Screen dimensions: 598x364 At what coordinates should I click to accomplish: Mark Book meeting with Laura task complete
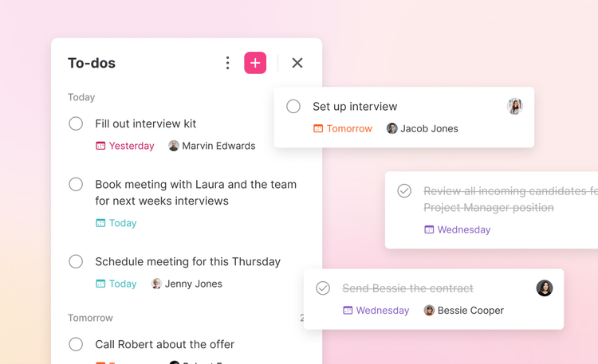tap(76, 184)
